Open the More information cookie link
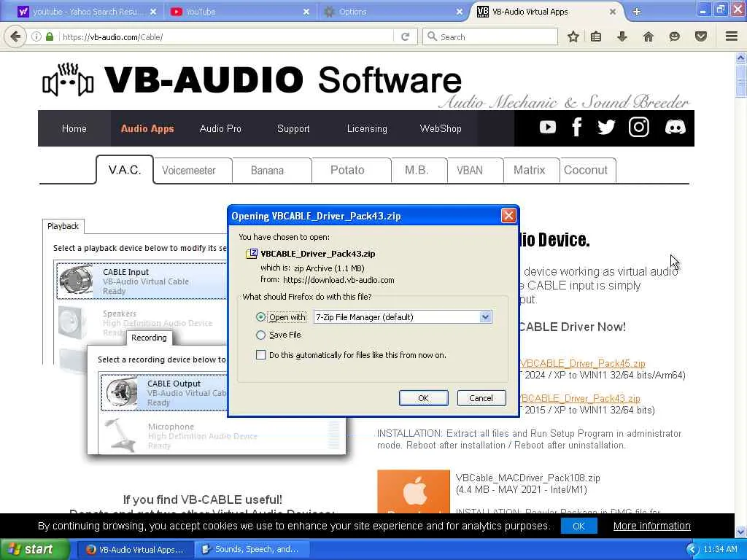Viewport: 747px width, 560px height. click(651, 526)
